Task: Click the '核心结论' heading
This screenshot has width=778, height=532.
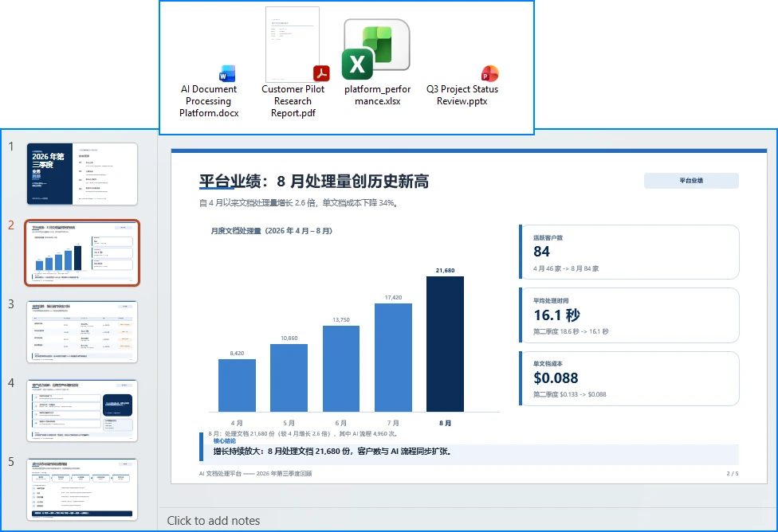Action: pyautogui.click(x=225, y=440)
